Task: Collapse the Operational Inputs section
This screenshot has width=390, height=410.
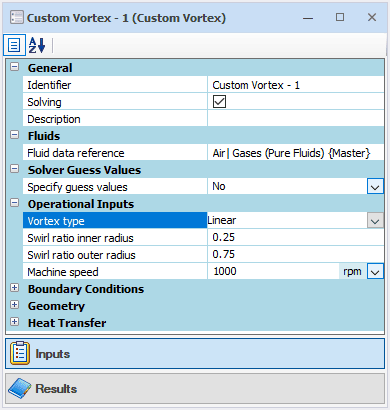Action: pyautogui.click(x=14, y=203)
